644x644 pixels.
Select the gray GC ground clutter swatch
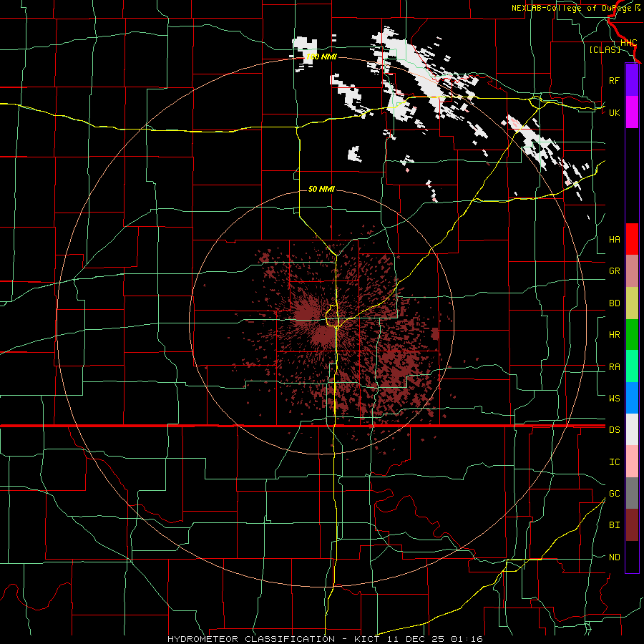pyautogui.click(x=632, y=493)
